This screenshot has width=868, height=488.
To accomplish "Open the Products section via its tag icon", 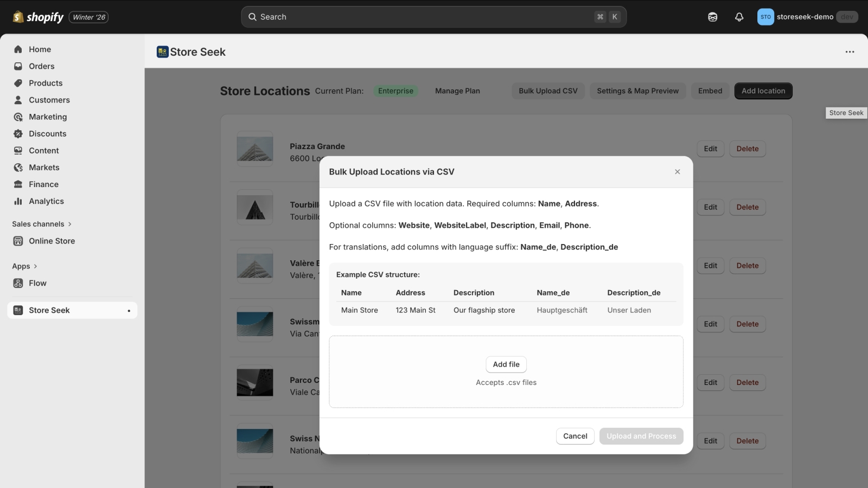I will click(x=18, y=83).
